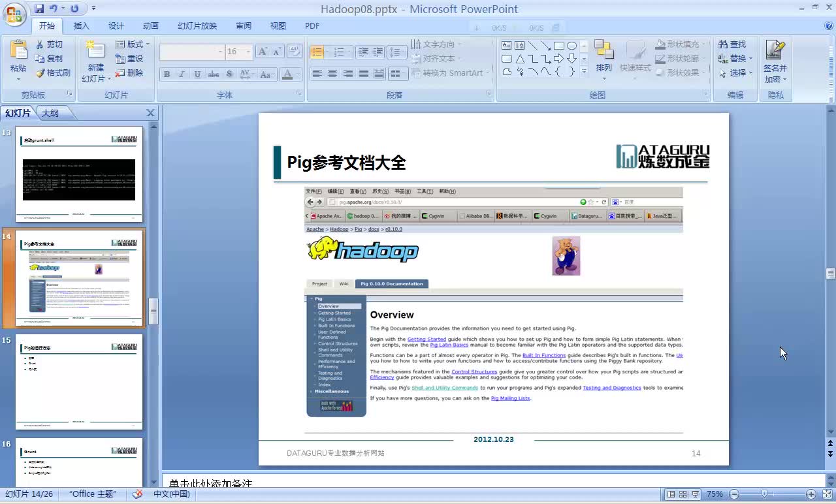This screenshot has height=504, width=836.
Task: Select the oval shape in gallery
Action: click(571, 46)
